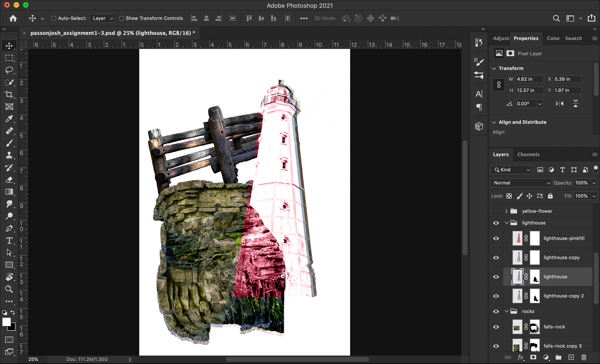Viewport: 600px width, 364px height.
Task: Switch to the Channels tab
Action: 528,155
